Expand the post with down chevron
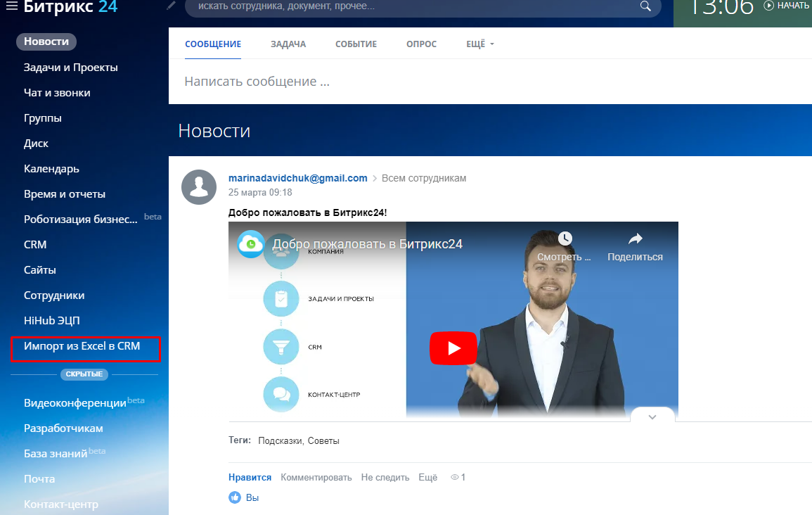This screenshot has width=812, height=515. click(652, 417)
